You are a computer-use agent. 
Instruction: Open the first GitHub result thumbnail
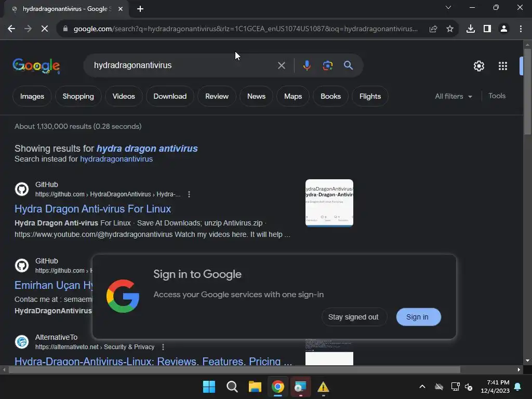point(329,203)
